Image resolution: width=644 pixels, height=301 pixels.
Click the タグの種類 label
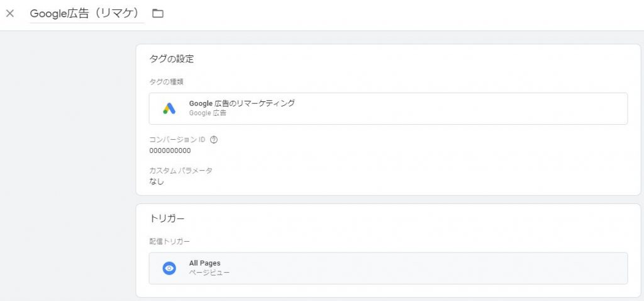pyautogui.click(x=166, y=82)
